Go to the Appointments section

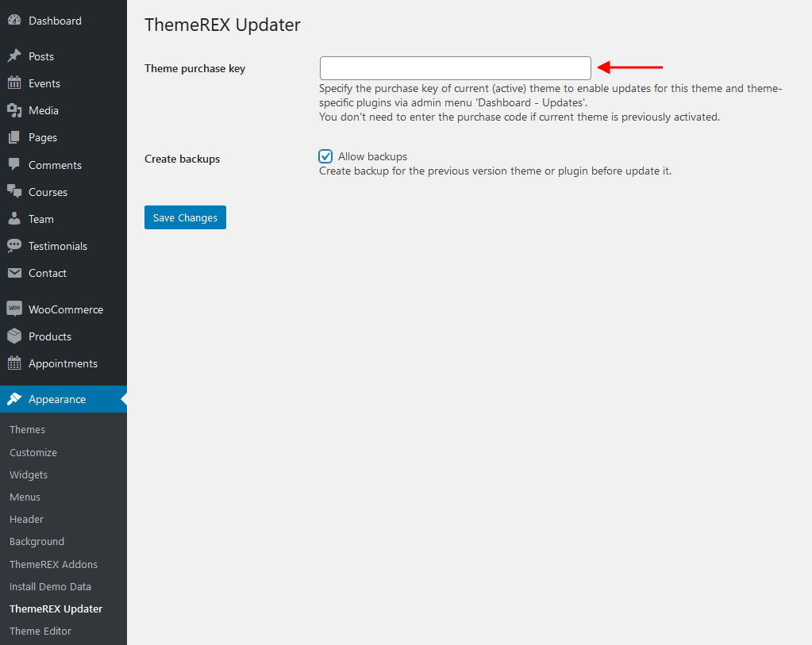point(63,363)
